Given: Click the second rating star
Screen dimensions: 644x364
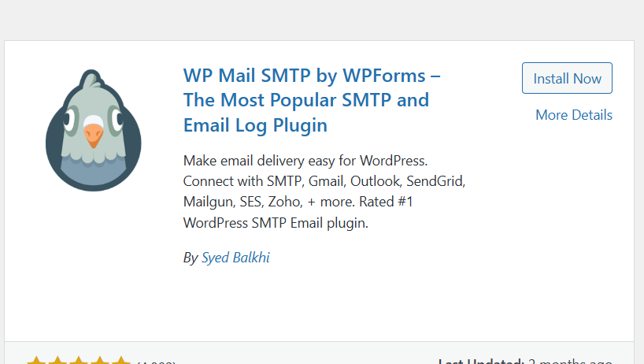Looking at the screenshot, I should click(x=57, y=360).
